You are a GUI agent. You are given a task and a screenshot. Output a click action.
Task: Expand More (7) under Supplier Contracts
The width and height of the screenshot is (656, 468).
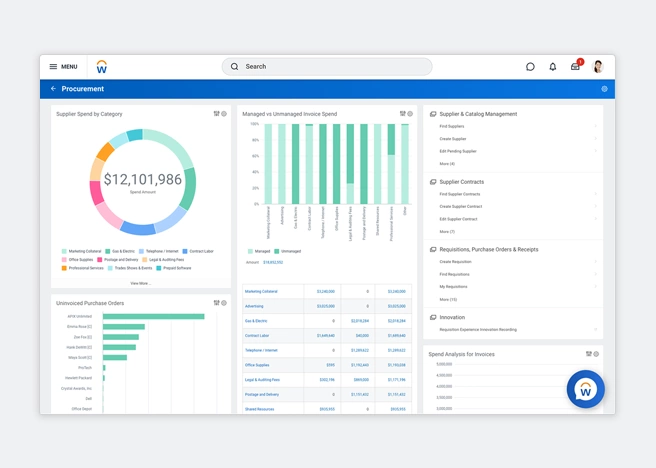click(x=447, y=232)
